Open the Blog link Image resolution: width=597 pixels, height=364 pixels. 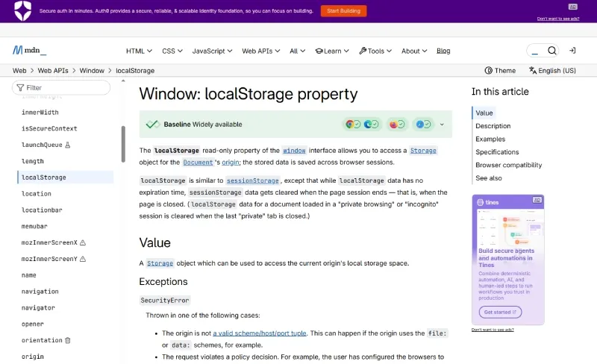pyautogui.click(x=443, y=51)
